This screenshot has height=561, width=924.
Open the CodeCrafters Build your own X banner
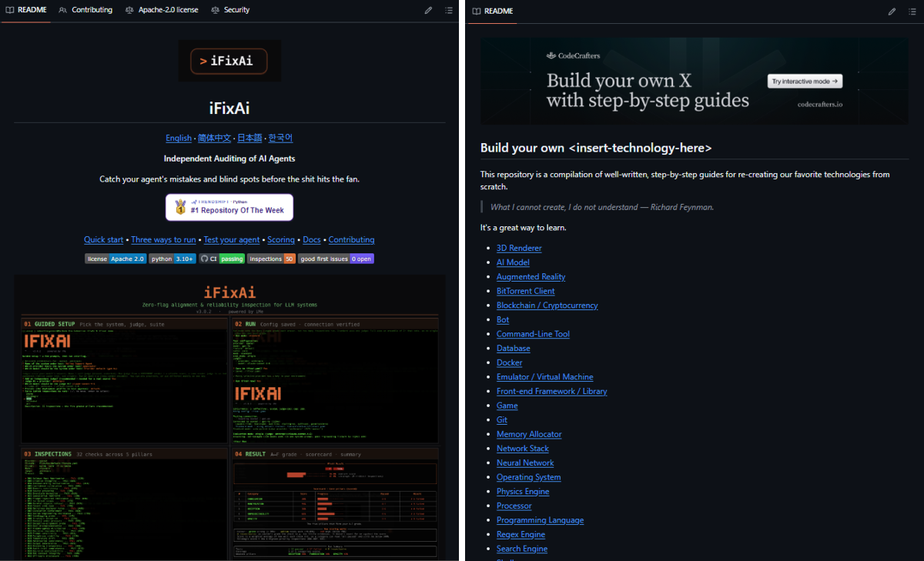pyautogui.click(x=694, y=82)
